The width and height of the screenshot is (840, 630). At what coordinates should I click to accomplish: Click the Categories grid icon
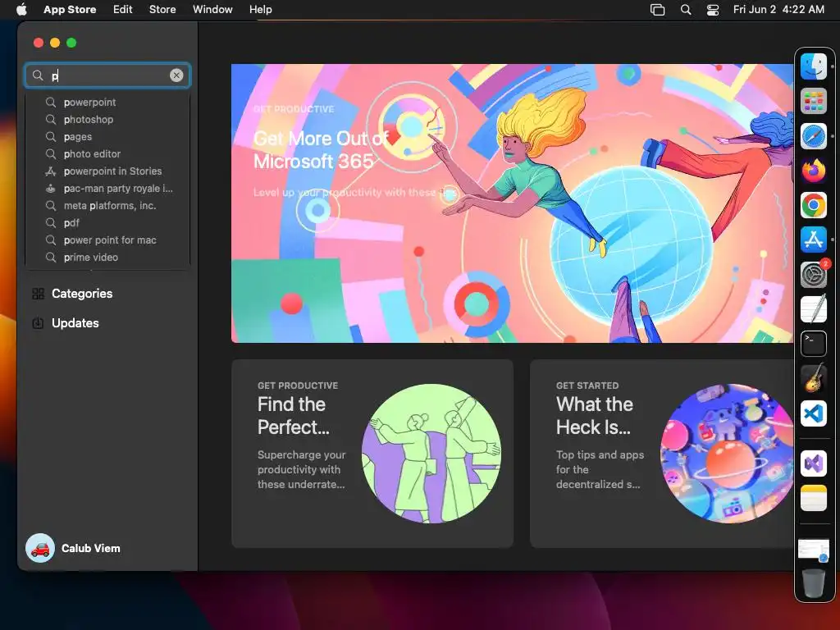38,294
